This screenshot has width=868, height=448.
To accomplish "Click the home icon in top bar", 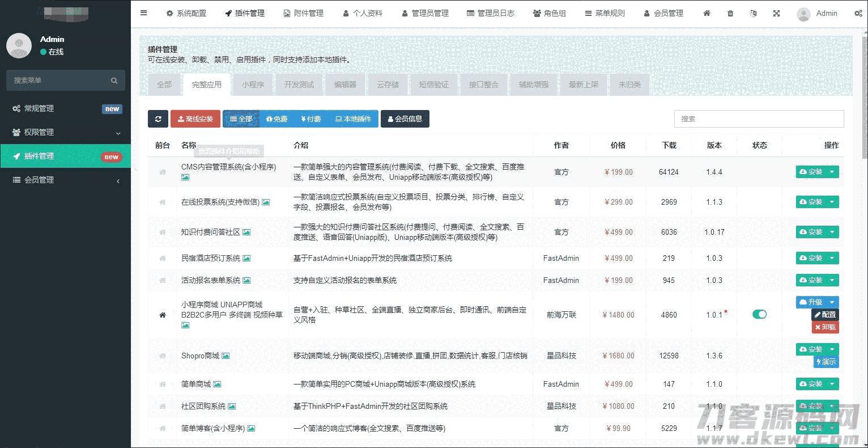I will coord(707,13).
